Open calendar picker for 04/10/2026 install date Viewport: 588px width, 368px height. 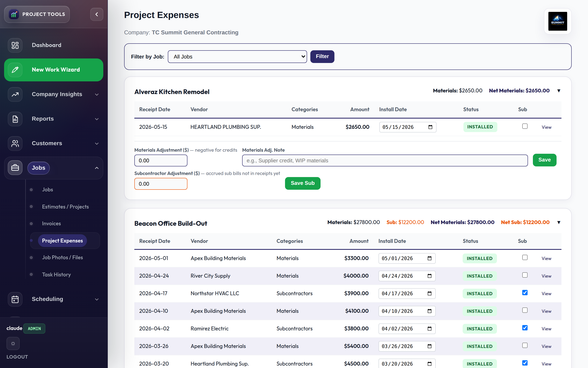430,311
